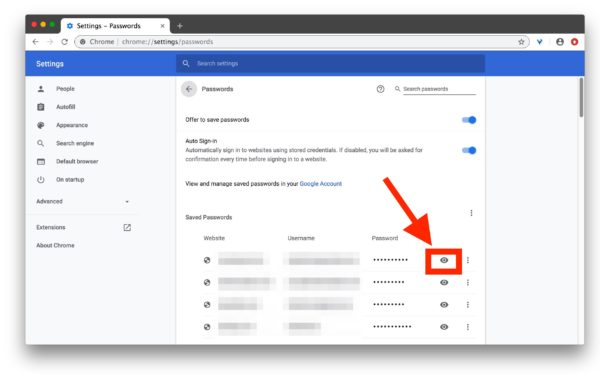
Task: Expand the Advanced section
Action: 83,201
